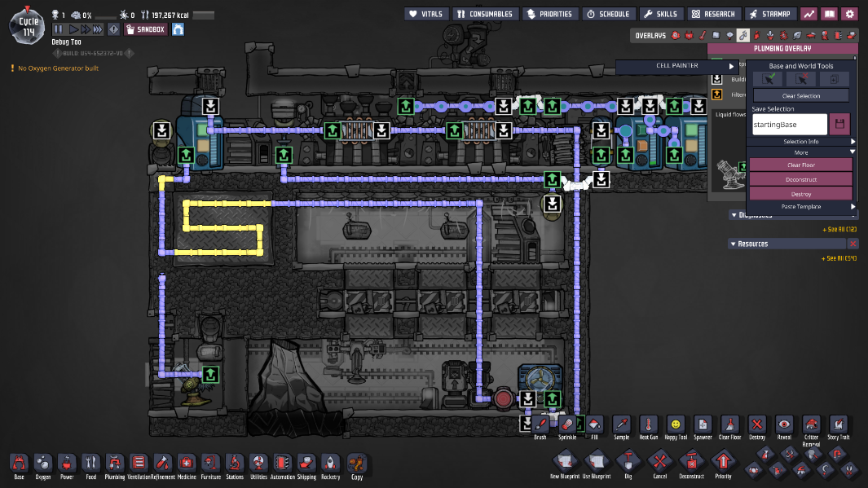Select the Harvest scissors tool
This screenshot has width=868, height=488.
point(849,471)
